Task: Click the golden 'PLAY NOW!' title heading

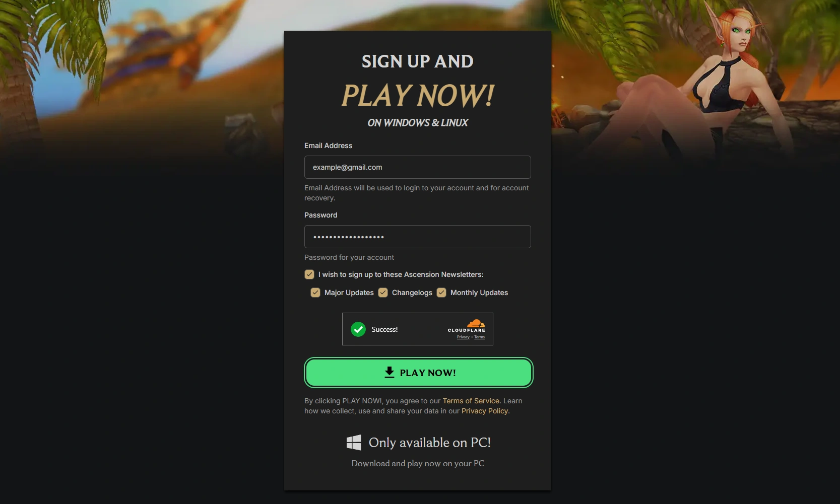Action: (x=418, y=96)
